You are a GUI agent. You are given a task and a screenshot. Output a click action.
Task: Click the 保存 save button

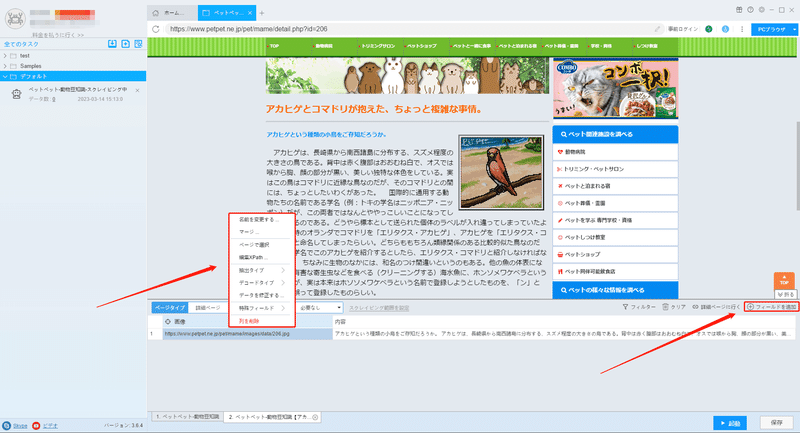777,423
